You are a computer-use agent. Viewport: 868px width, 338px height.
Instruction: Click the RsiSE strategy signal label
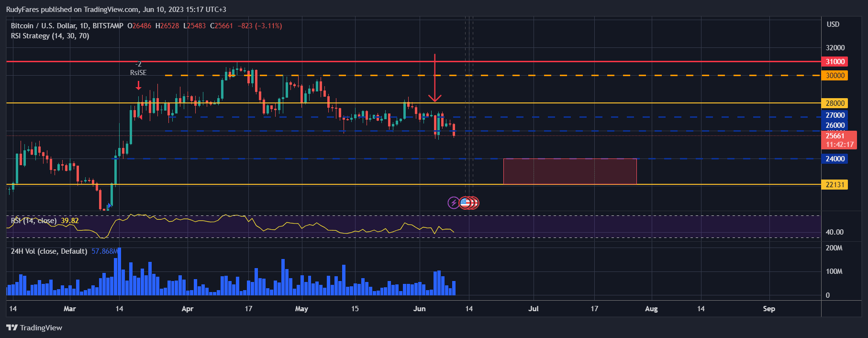138,73
